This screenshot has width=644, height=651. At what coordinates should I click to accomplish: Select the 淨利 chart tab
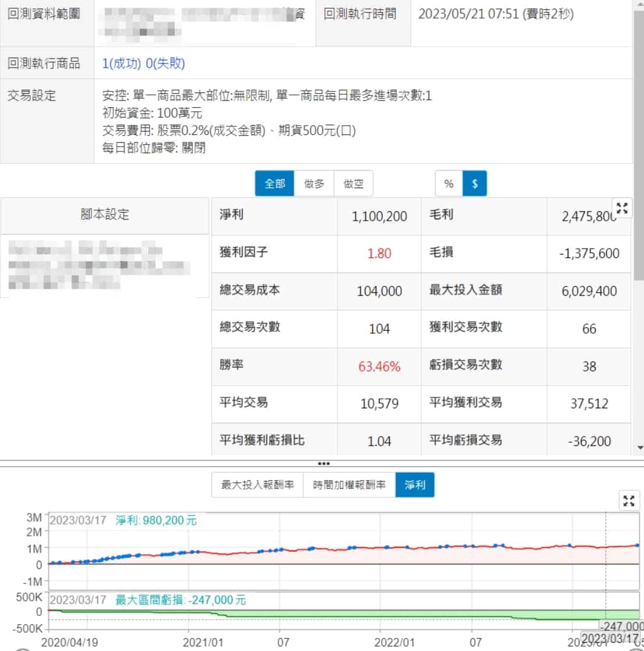(415, 484)
